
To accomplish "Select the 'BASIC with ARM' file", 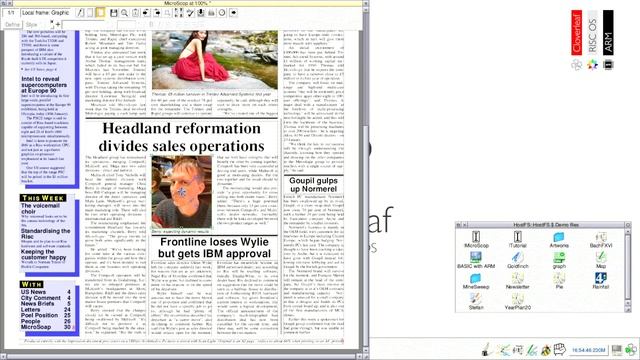I will tap(476, 260).
